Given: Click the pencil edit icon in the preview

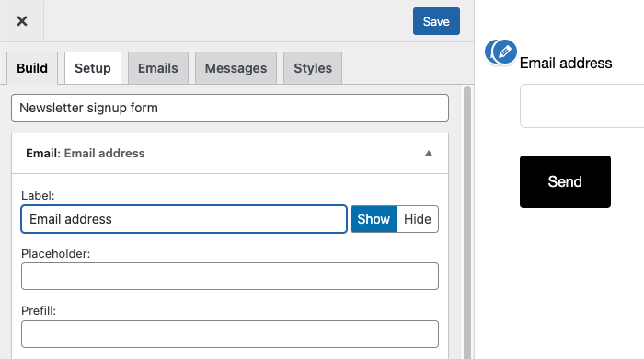Looking at the screenshot, I should pos(505,52).
